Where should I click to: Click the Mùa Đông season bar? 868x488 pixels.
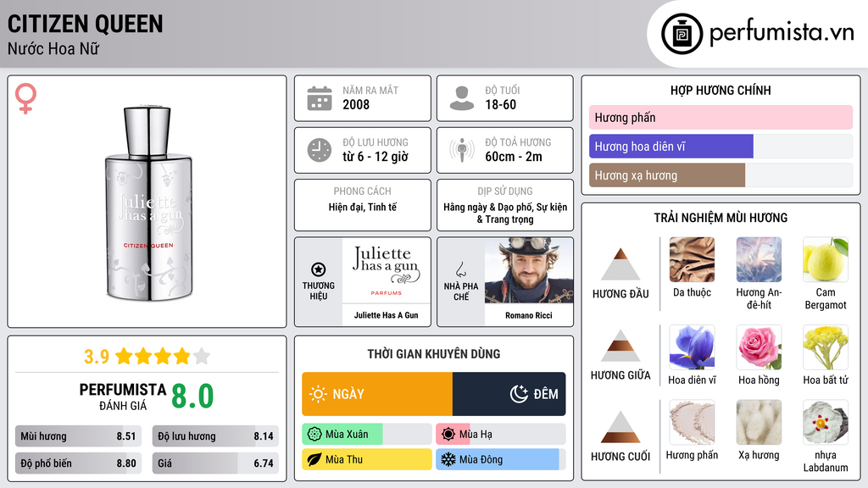pyautogui.click(x=500, y=459)
